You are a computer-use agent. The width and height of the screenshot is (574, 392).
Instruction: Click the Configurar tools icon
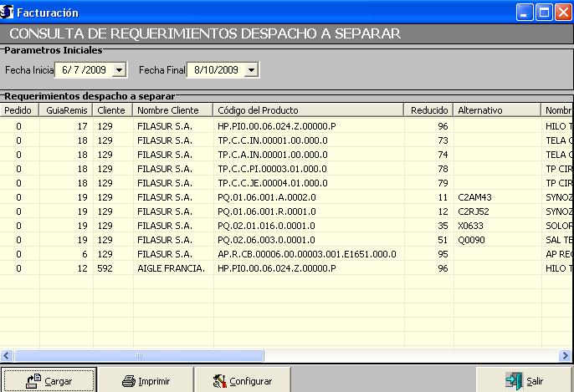221,381
